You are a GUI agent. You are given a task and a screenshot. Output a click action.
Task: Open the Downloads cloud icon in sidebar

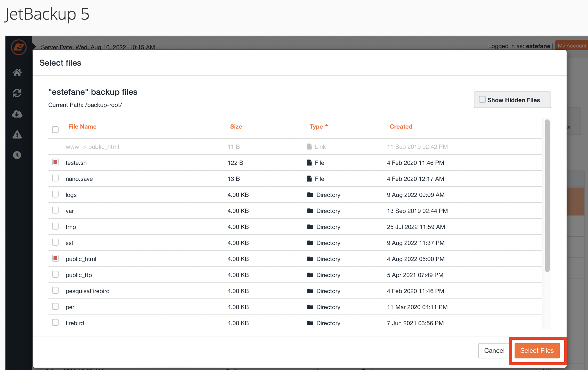click(x=17, y=114)
